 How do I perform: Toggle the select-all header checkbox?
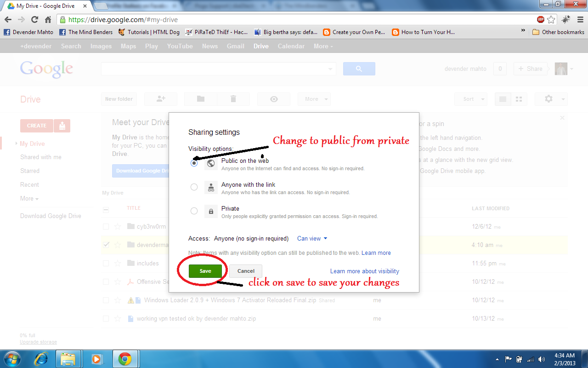click(106, 210)
